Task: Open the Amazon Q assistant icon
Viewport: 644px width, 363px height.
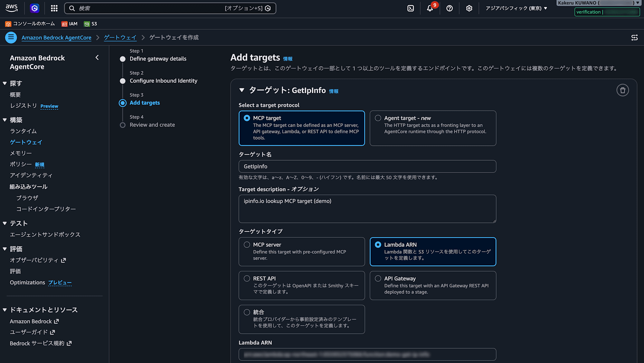Action: 34,8
